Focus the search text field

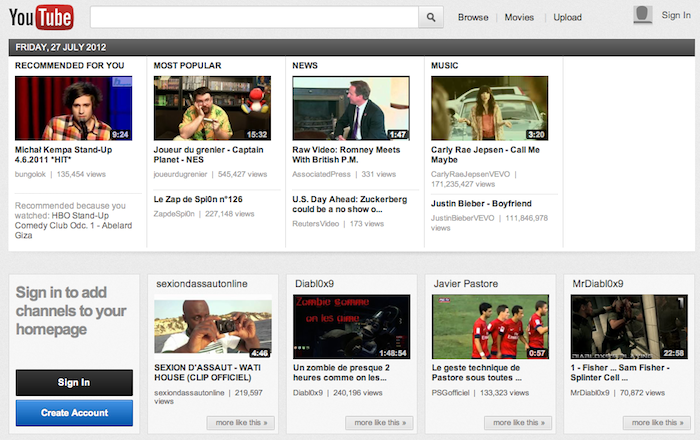pyautogui.click(x=253, y=17)
